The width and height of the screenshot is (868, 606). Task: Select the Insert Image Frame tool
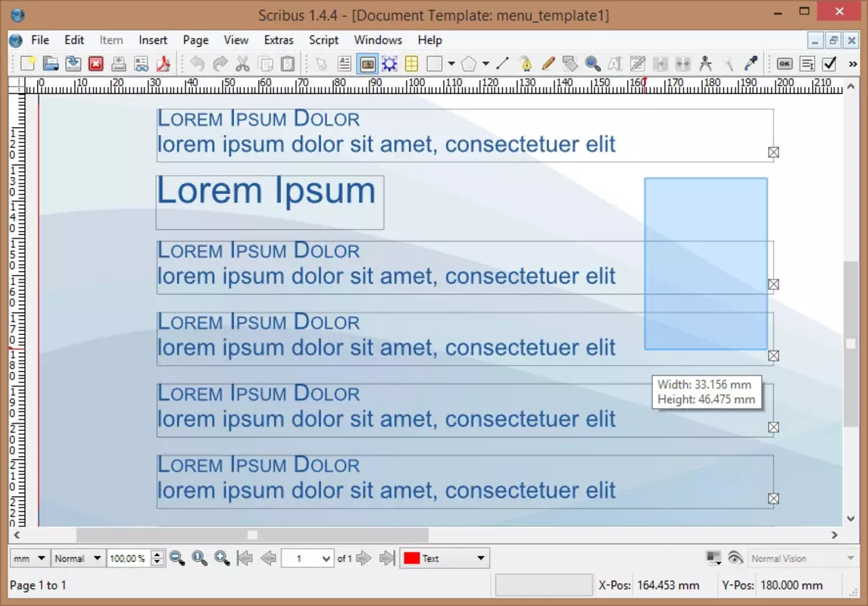367,64
